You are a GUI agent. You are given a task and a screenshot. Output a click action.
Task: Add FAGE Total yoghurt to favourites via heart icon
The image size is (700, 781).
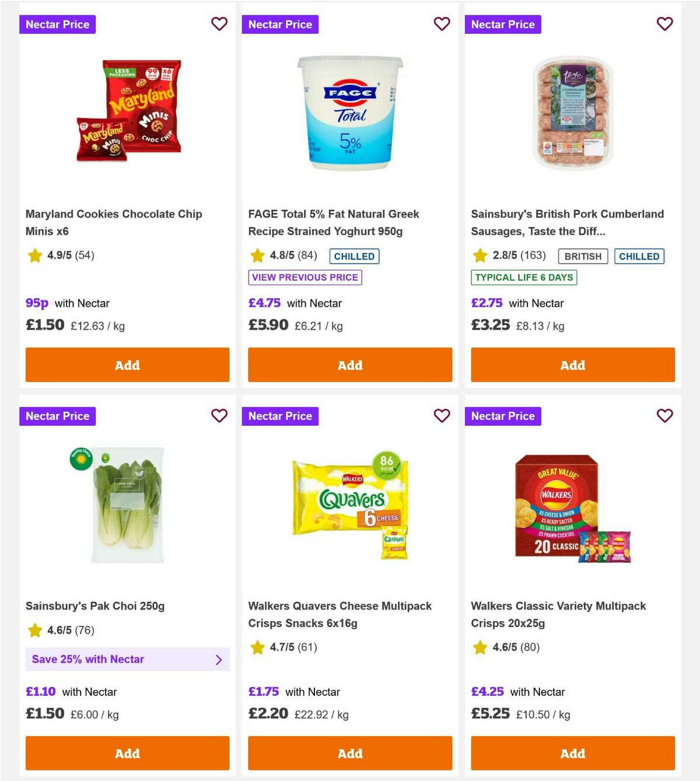tap(442, 24)
